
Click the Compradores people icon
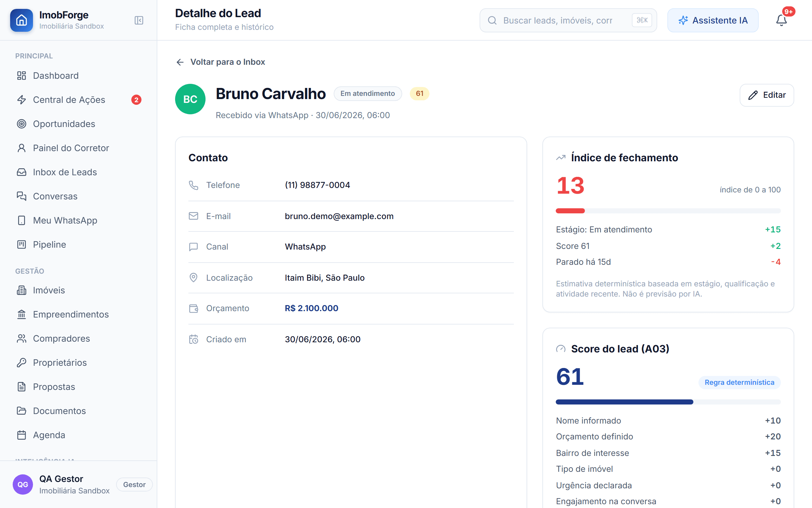point(22,339)
